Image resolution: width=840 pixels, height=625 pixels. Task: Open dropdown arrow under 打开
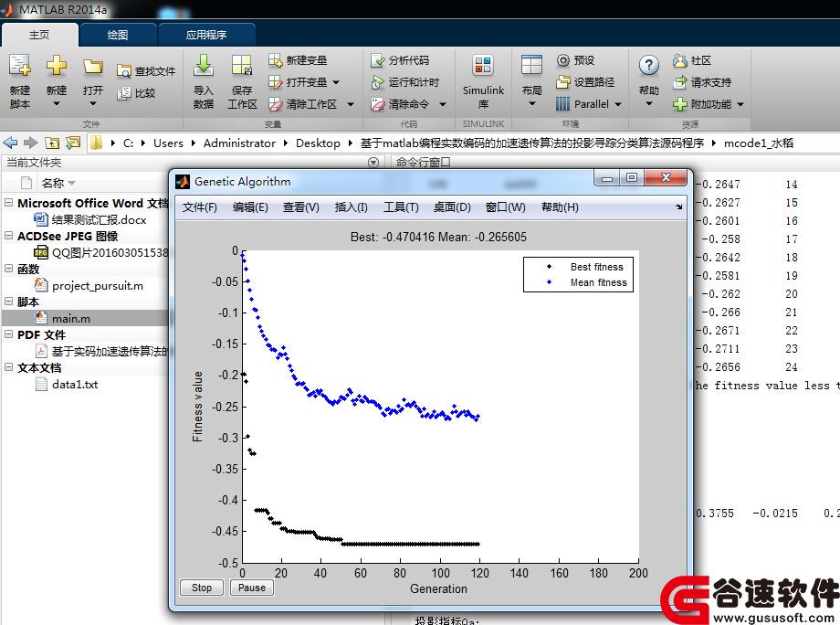point(93,104)
